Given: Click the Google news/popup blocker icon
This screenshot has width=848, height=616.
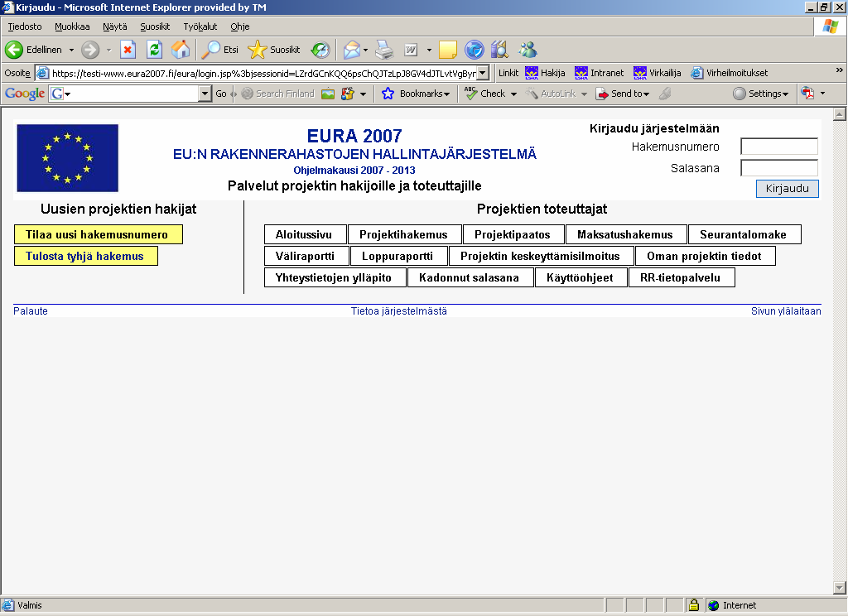Looking at the screenshot, I should (x=348, y=94).
